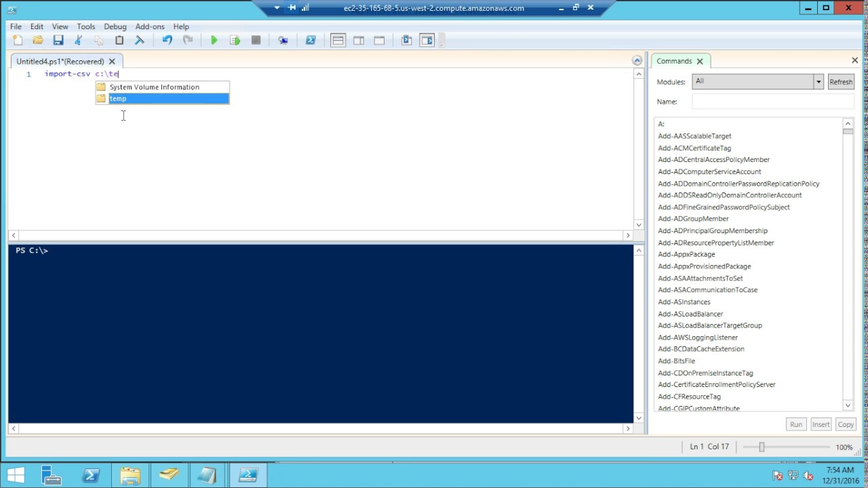Show script pane maximized layout
868x488 pixels.
[379, 41]
